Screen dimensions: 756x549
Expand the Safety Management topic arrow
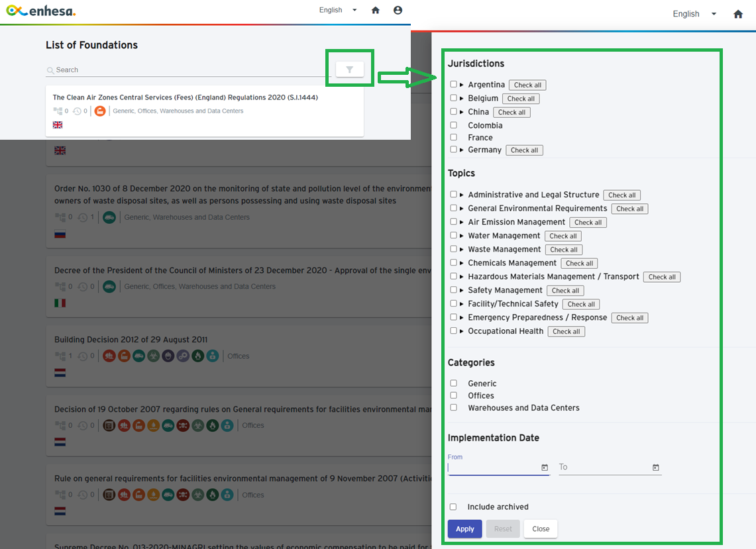461,290
